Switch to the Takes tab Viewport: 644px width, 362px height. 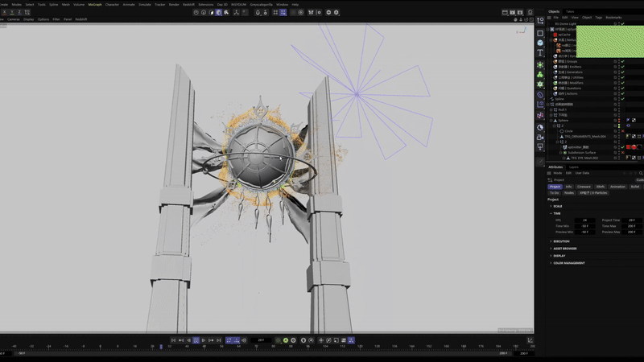tap(570, 11)
